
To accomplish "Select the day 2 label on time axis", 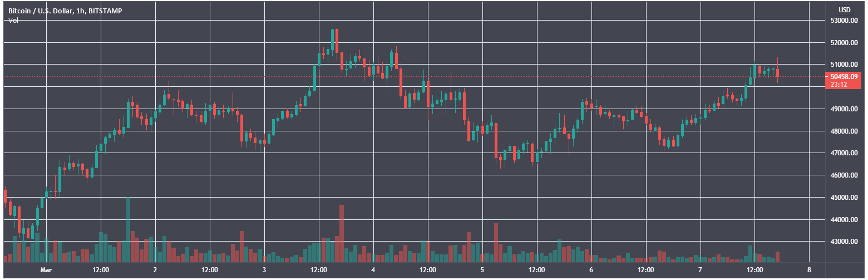I will click(x=155, y=270).
